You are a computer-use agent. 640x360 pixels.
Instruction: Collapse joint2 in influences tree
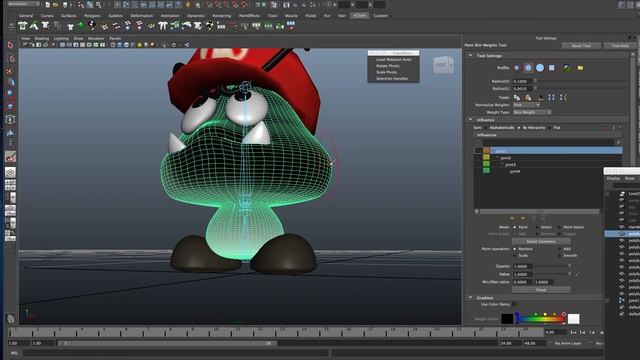pos(498,158)
